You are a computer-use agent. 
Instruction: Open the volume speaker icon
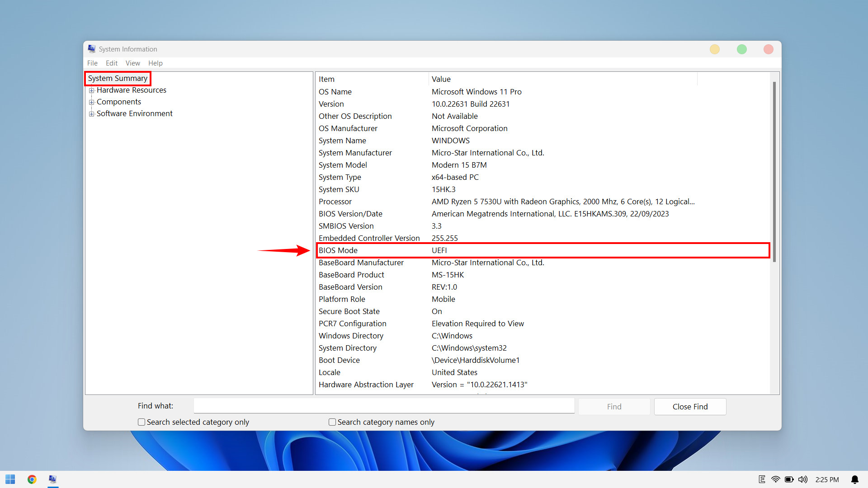point(803,479)
